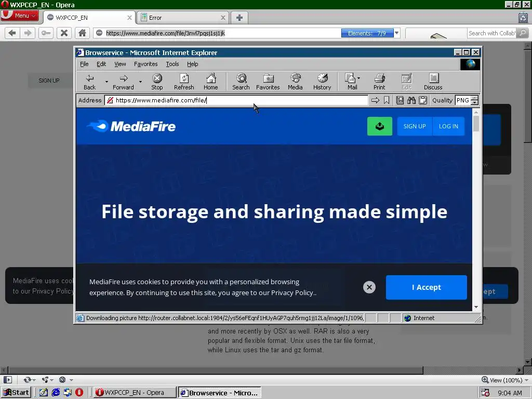The height and width of the screenshot is (399, 532).
Task: Click the Browservice Address input field
Action: (x=236, y=100)
